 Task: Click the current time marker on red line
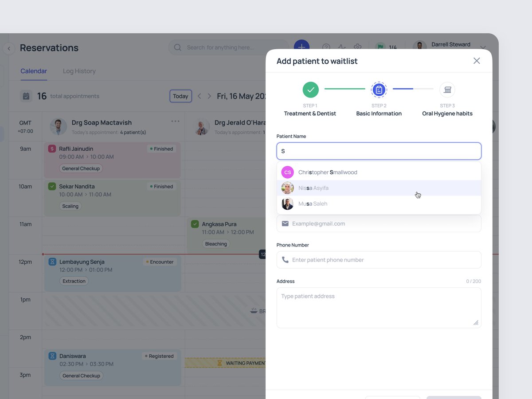click(262, 254)
